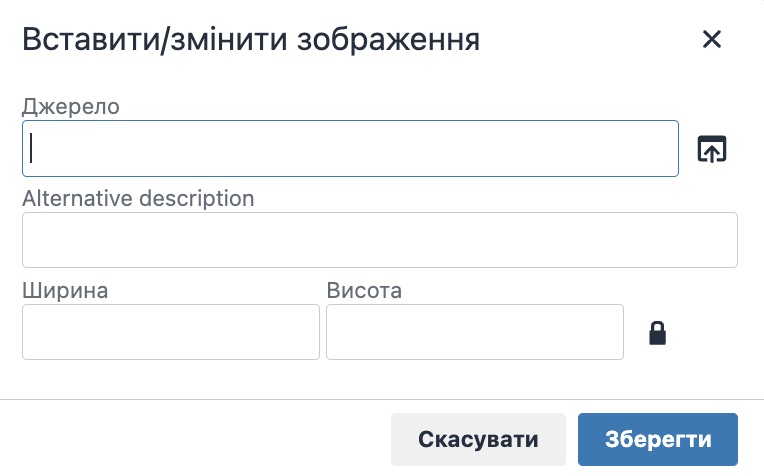Click the Висота height input box

[x=474, y=332]
